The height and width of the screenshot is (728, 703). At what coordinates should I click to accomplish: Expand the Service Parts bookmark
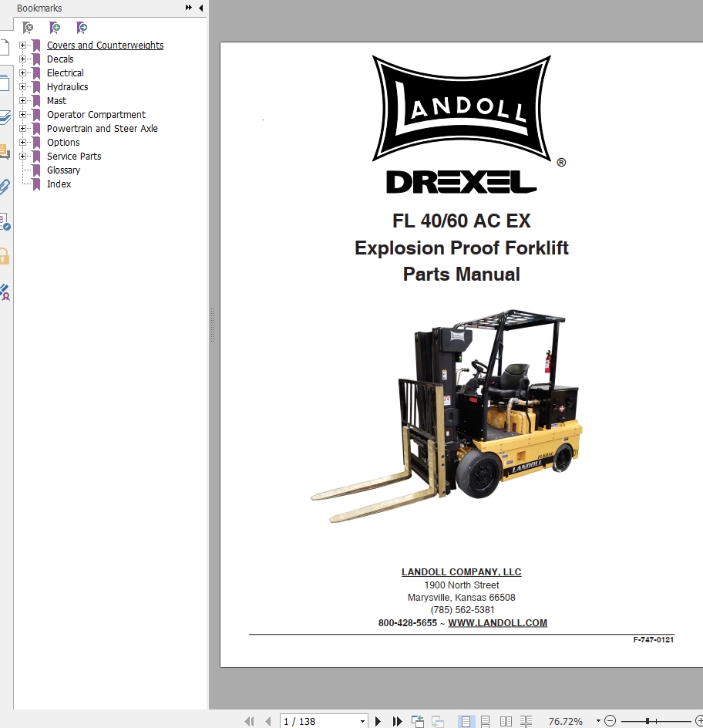click(x=22, y=157)
